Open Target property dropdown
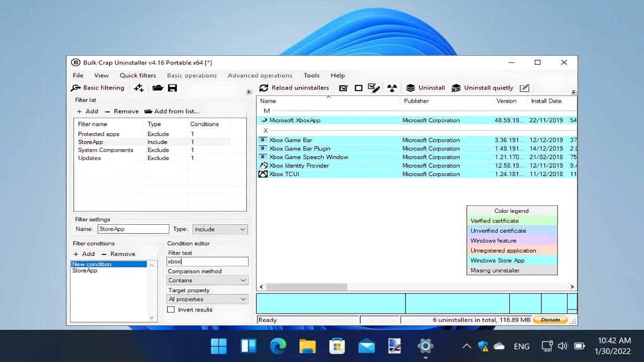Screen dimensions: 644x362 pyautogui.click(x=207, y=299)
